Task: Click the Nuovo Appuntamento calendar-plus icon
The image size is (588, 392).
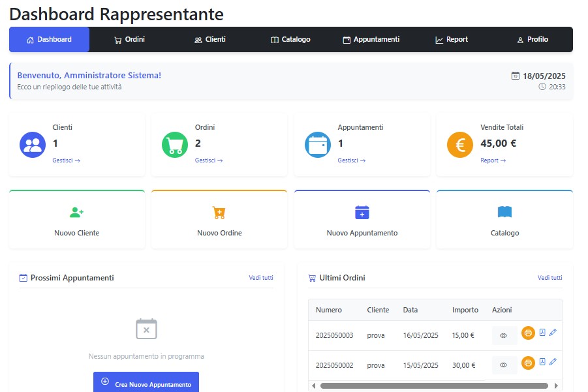Action: 362,213
